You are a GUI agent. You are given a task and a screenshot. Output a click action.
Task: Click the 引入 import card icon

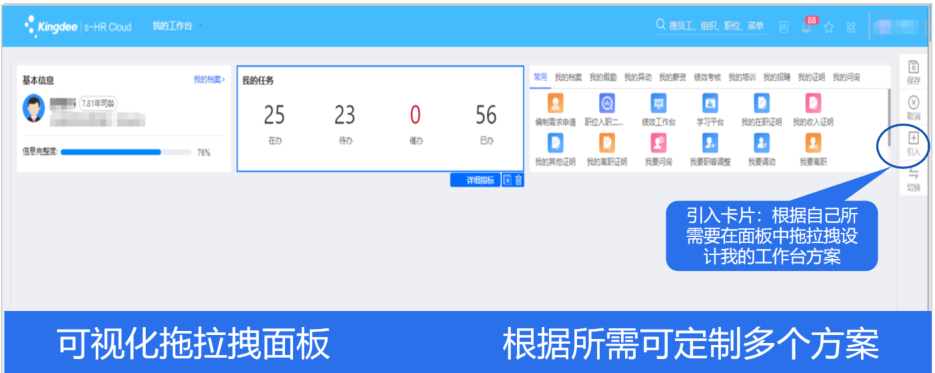pyautogui.click(x=913, y=138)
